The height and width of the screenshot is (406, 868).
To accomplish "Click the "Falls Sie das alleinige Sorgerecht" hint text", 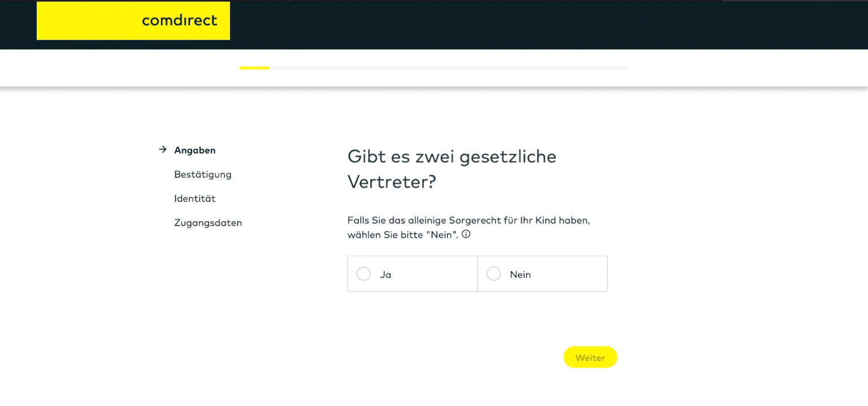I will pyautogui.click(x=468, y=221).
